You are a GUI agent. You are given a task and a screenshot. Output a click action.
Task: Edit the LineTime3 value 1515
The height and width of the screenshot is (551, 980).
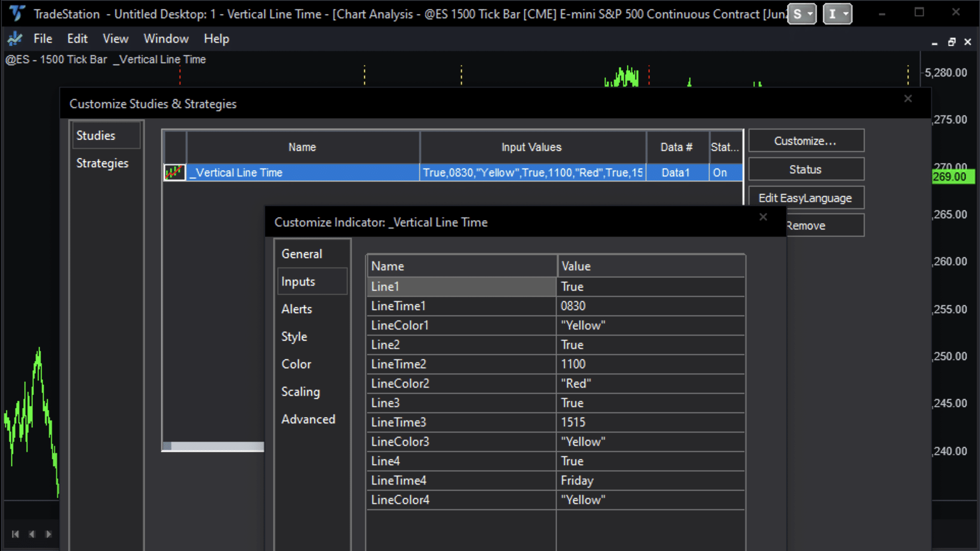tap(651, 422)
